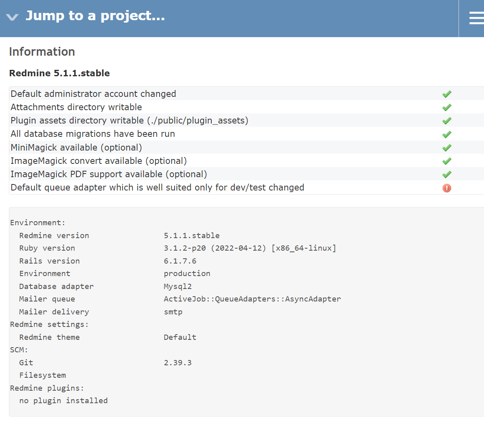This screenshot has width=484, height=448.
Task: Open the hamburger menu icon
Action: click(x=477, y=18)
